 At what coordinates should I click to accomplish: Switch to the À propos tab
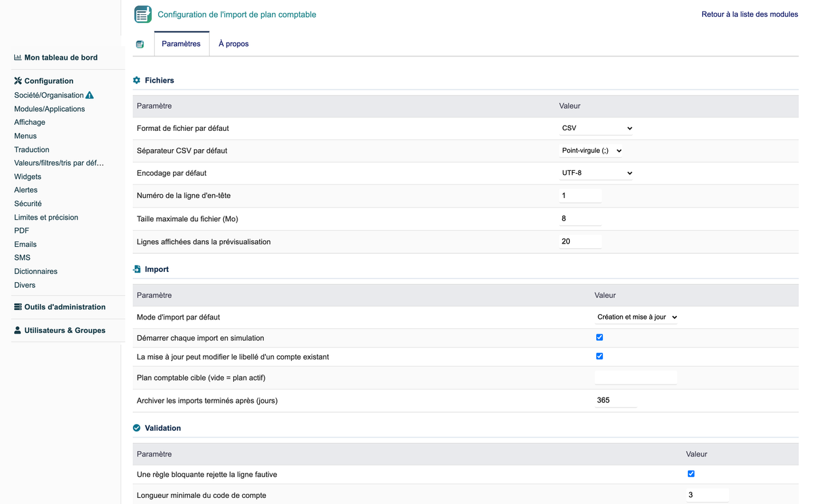(x=233, y=44)
